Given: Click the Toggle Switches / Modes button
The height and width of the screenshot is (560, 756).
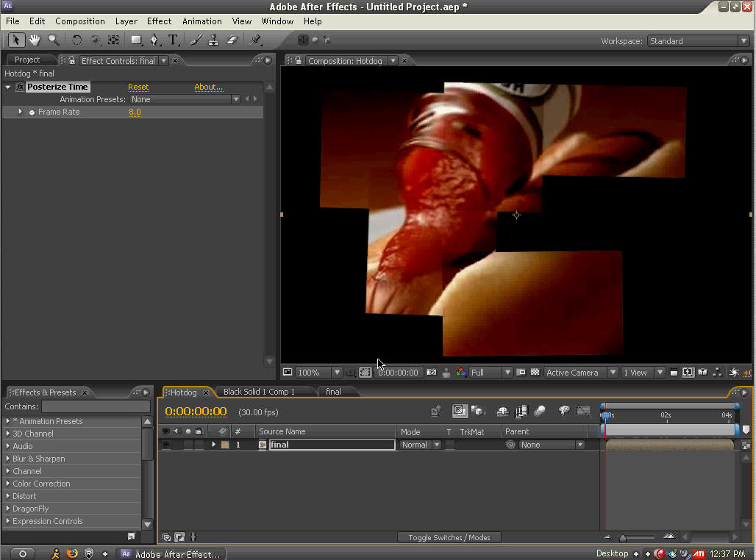Looking at the screenshot, I should [449, 537].
